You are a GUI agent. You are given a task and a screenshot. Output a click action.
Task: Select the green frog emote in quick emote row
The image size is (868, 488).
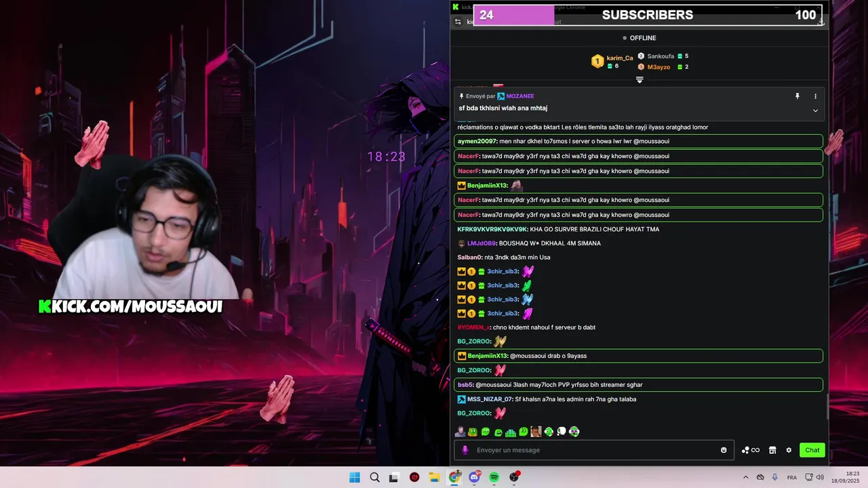coord(473,432)
